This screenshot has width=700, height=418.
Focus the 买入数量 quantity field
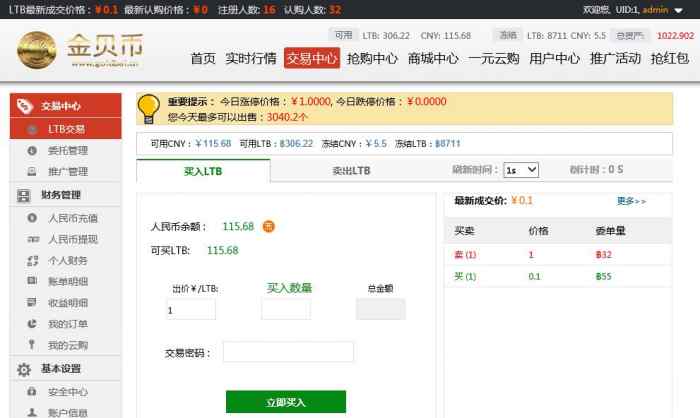(x=286, y=310)
